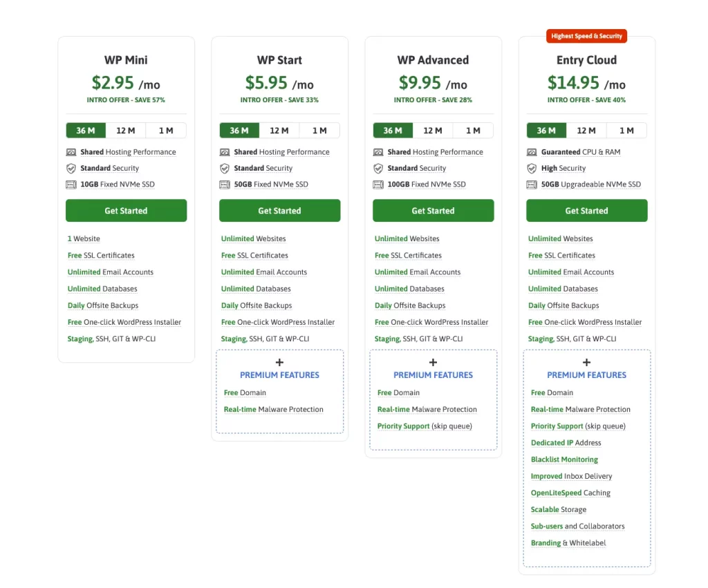Click the SSD storage icon in WP Advanced
Viewport: 708px width, 588px height.
[x=378, y=184]
